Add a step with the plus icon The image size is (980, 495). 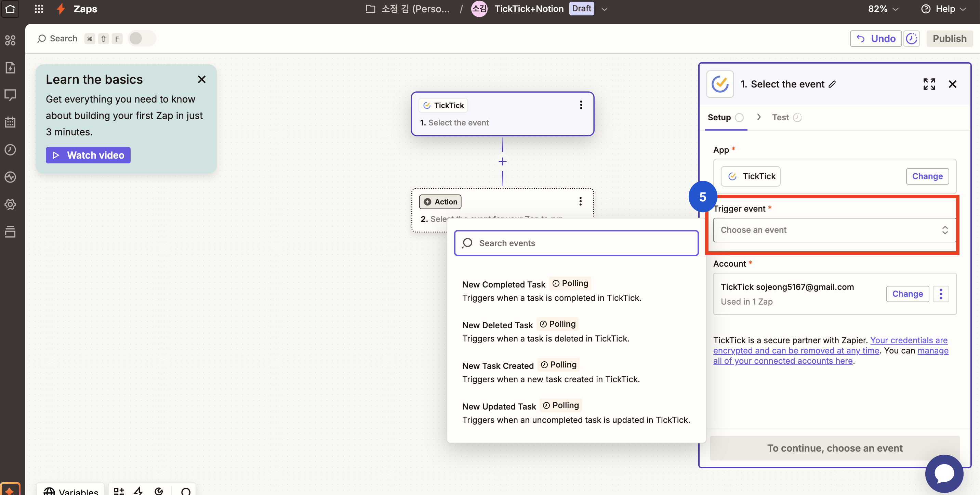pyautogui.click(x=503, y=161)
